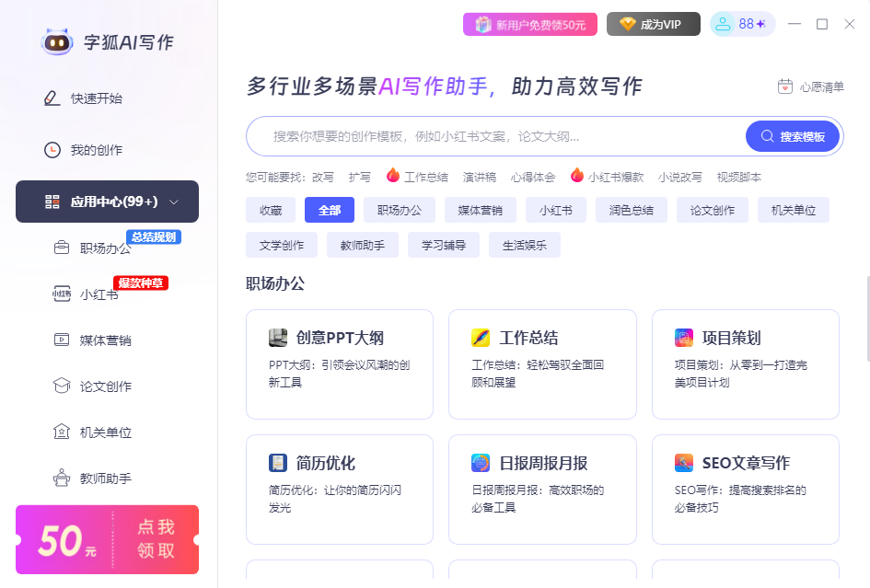The width and height of the screenshot is (870, 588).
Task: Click the 我的创作 clock icon
Action: tap(52, 150)
